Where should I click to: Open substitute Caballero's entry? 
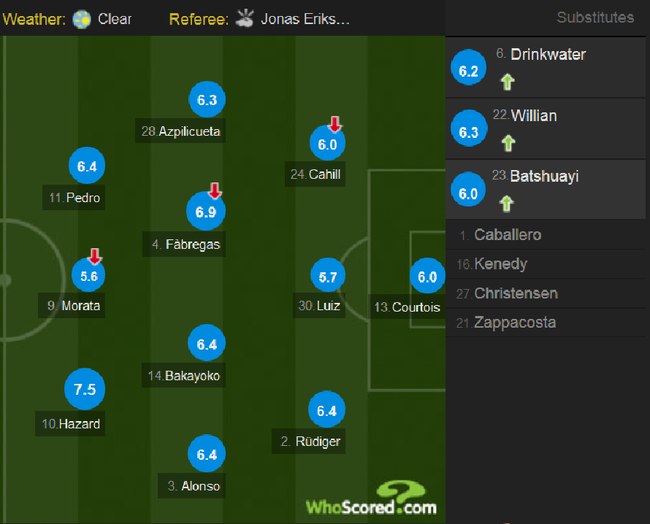coord(546,235)
